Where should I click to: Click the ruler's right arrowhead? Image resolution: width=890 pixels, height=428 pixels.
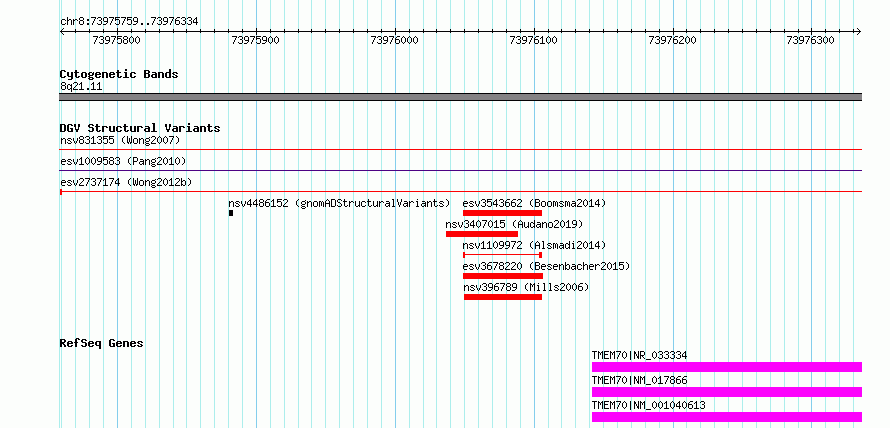858,32
